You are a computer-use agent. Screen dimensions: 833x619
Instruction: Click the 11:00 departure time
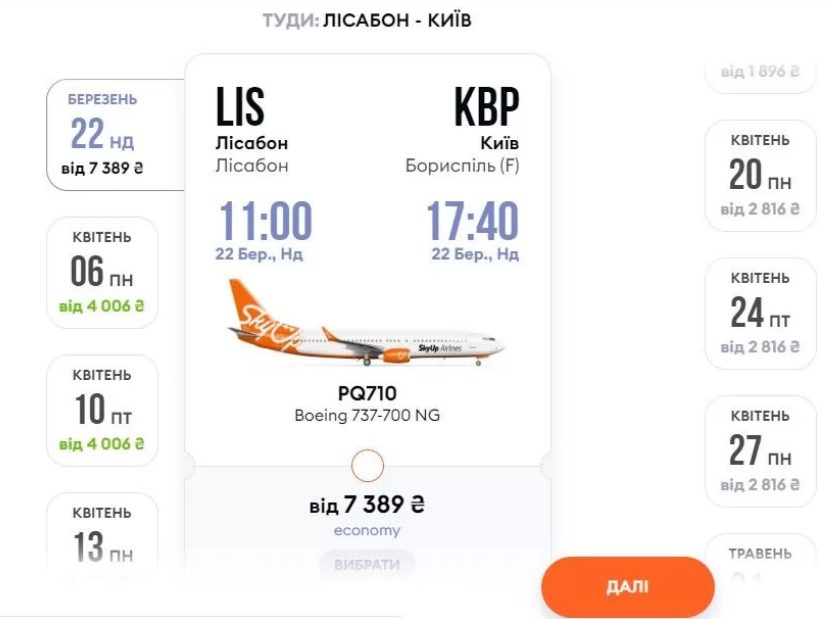coord(265,221)
